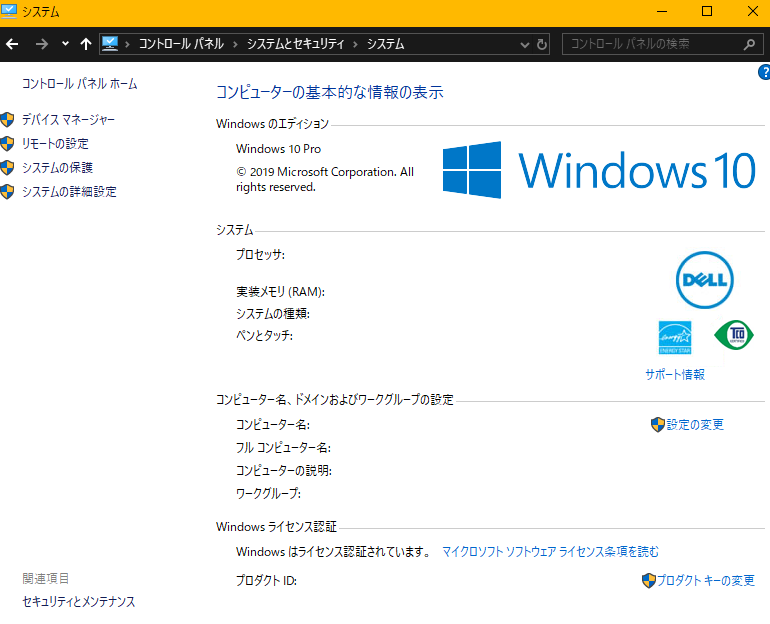This screenshot has height=624, width=770.
Task: Open リモートの設定 link
Action: 55,143
